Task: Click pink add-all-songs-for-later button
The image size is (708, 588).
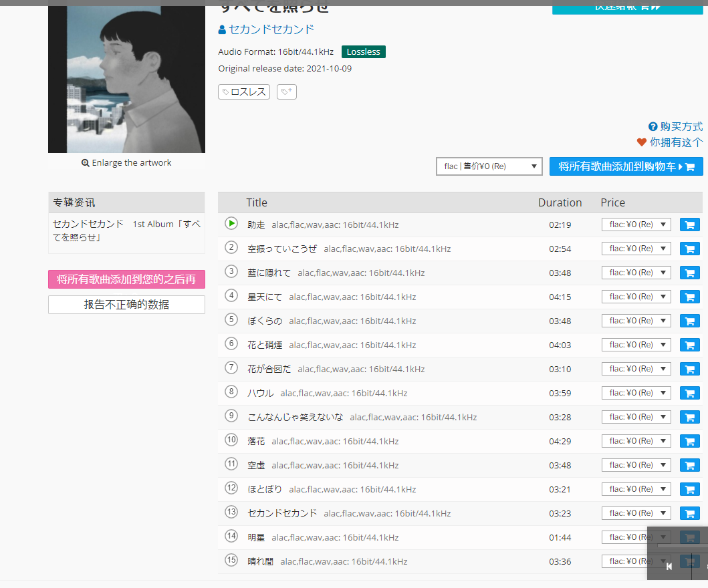Action: tap(126, 279)
